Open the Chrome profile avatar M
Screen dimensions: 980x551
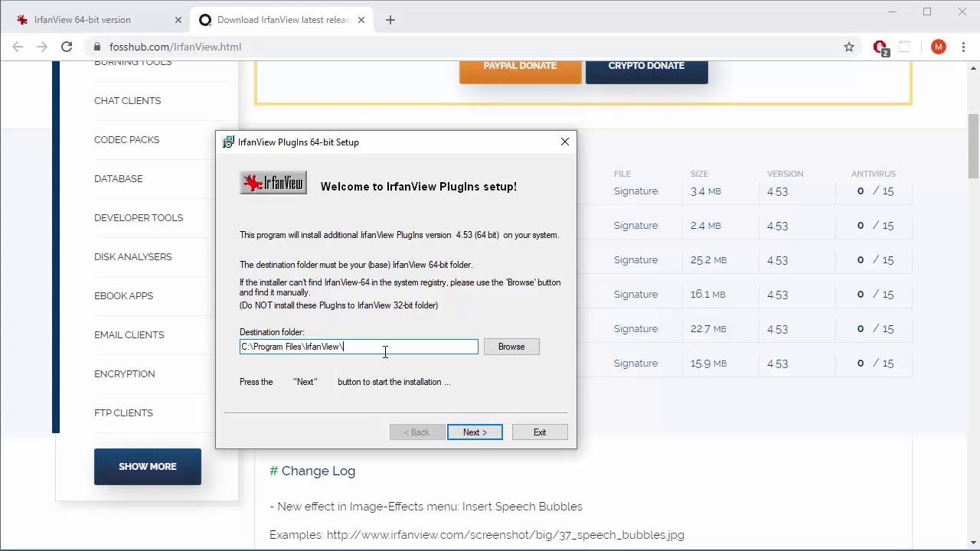tap(939, 47)
